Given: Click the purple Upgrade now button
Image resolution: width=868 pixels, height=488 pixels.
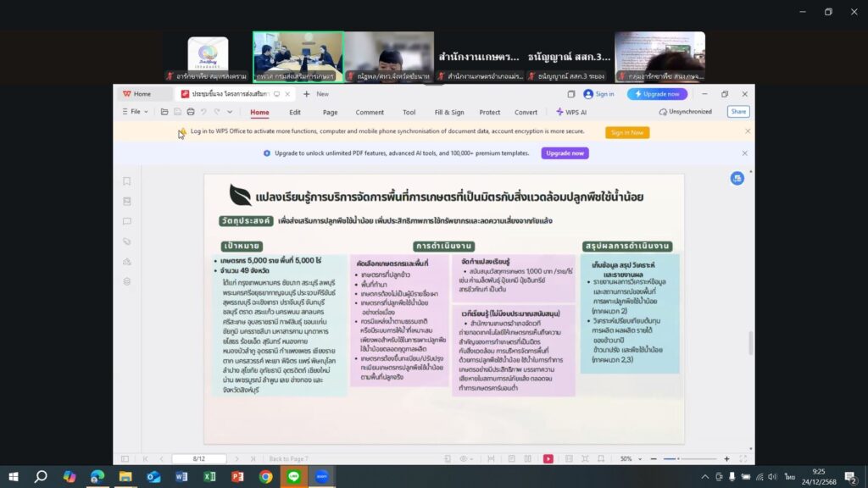Looking at the screenshot, I should tap(565, 153).
